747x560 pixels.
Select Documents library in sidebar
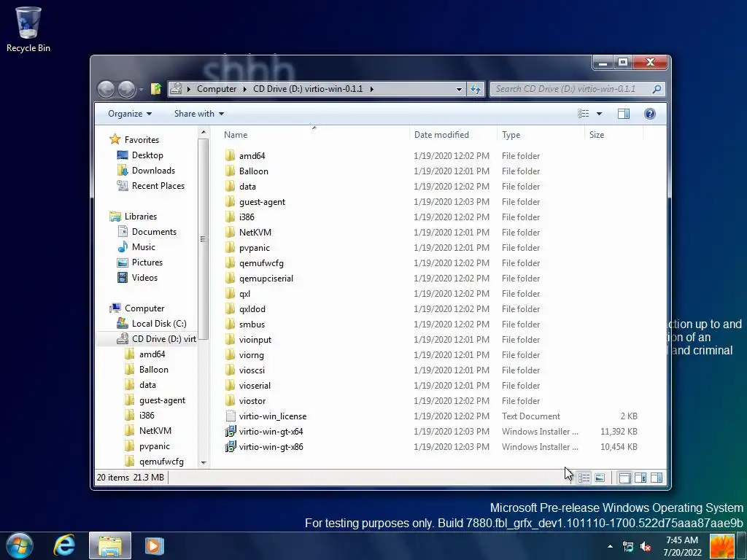tap(154, 231)
